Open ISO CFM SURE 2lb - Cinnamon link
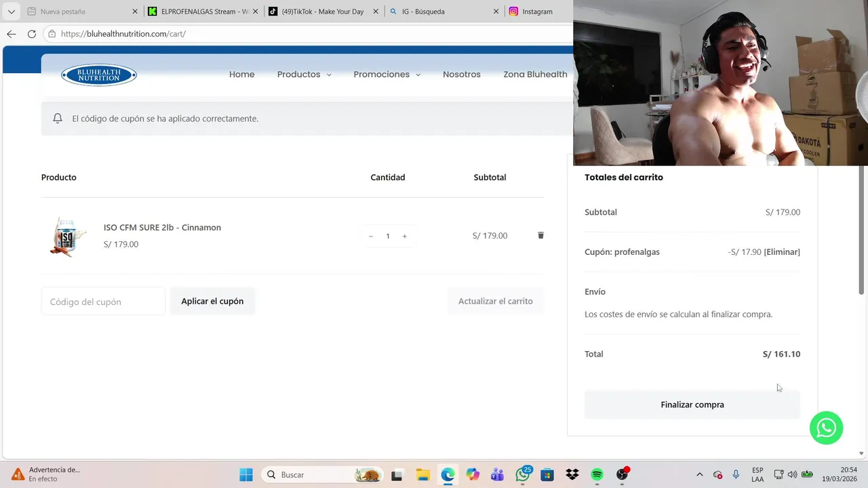The image size is (868, 488). [x=162, y=227]
